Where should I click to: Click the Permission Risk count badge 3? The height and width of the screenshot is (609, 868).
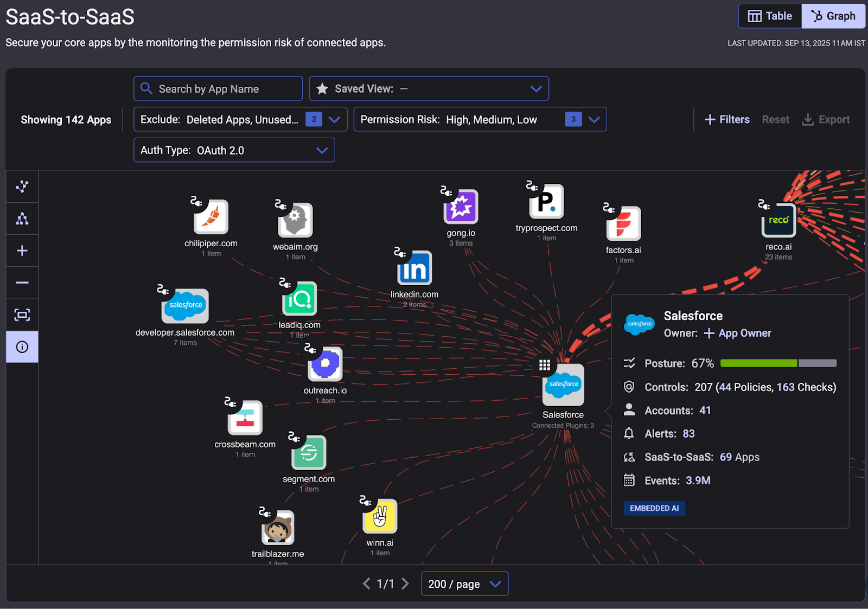pos(573,119)
